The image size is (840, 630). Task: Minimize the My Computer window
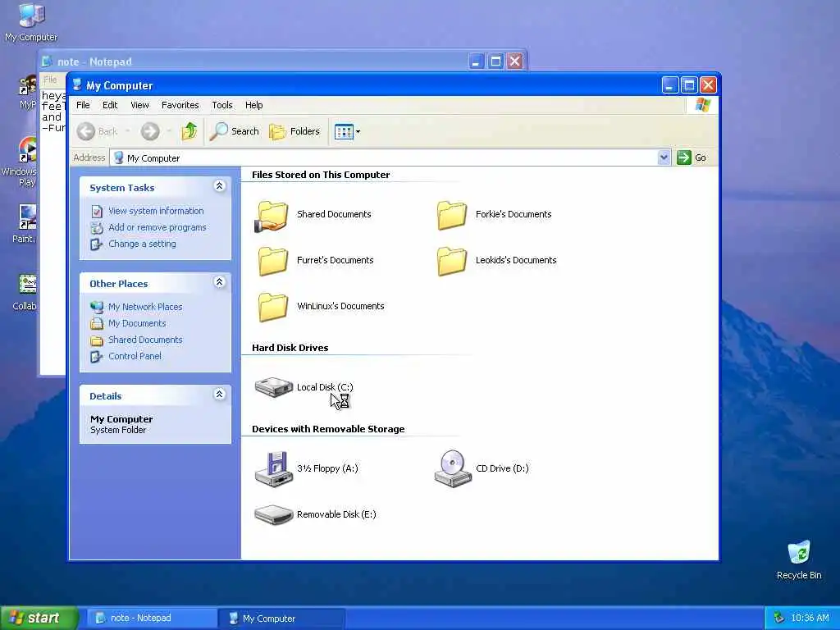point(669,85)
